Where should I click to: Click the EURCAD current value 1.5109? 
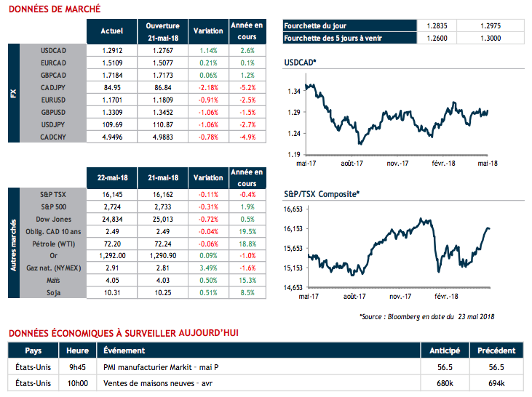point(111,63)
